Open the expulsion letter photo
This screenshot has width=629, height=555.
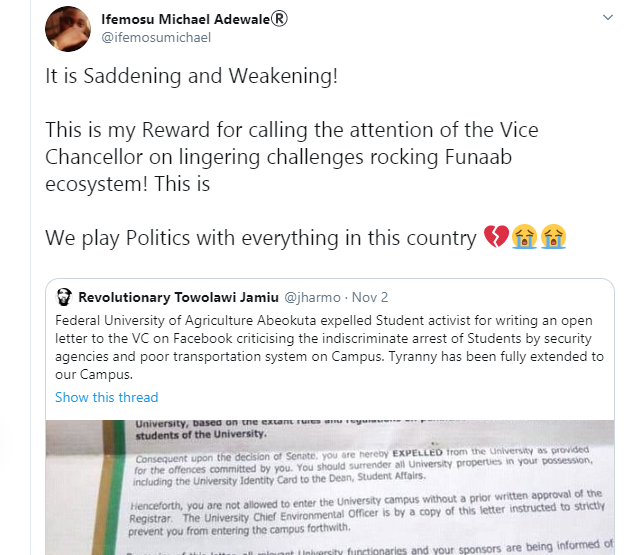[330, 487]
